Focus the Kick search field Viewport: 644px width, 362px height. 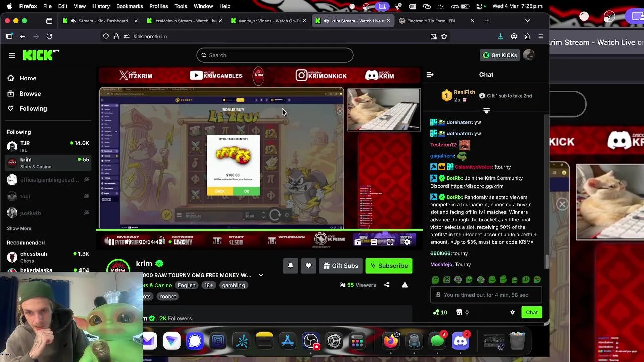pos(275,55)
